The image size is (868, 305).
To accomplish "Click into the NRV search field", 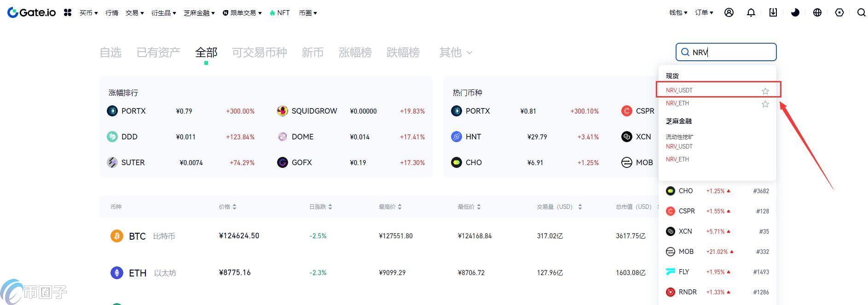I will [726, 52].
